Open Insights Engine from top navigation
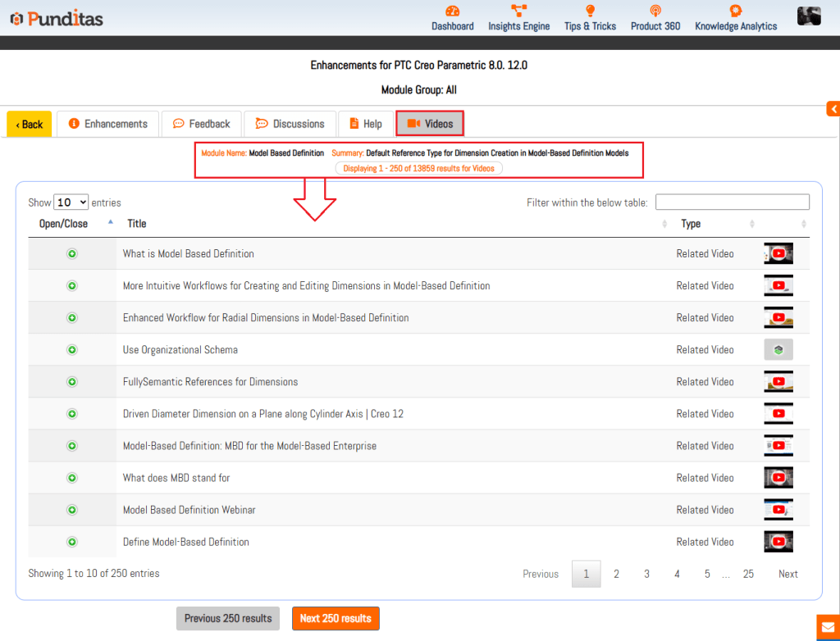The height and width of the screenshot is (641, 840). click(x=518, y=11)
